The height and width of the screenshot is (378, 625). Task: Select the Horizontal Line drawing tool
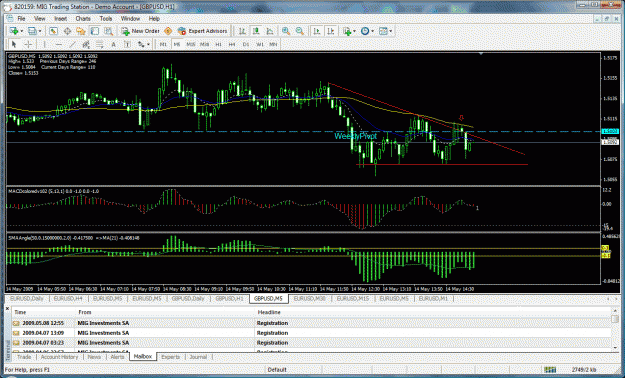[59, 44]
